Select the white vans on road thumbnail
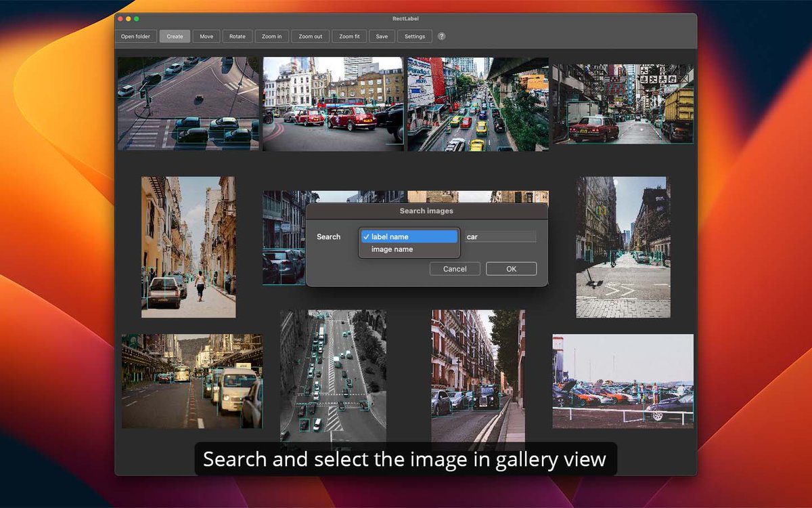The image size is (812, 508). click(x=192, y=381)
